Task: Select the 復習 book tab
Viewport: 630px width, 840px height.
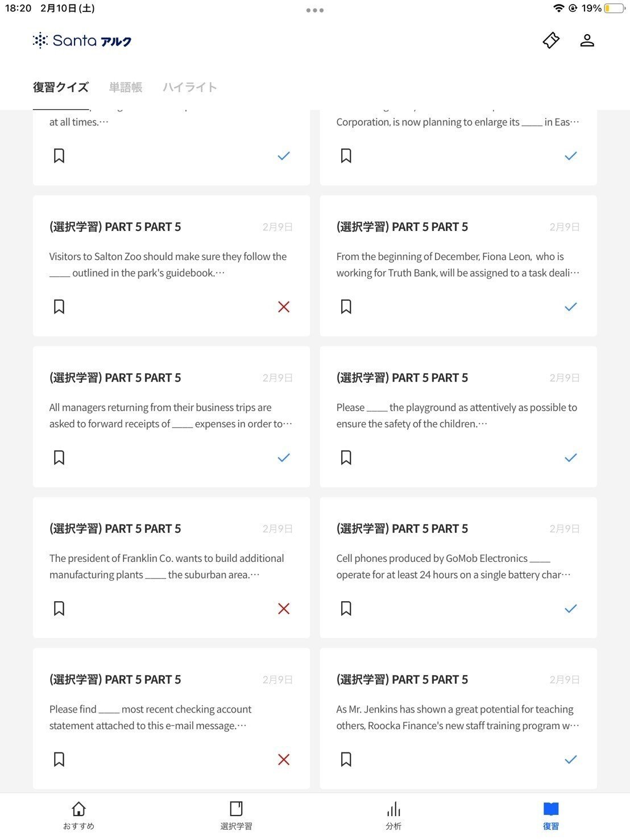Action: tap(550, 815)
